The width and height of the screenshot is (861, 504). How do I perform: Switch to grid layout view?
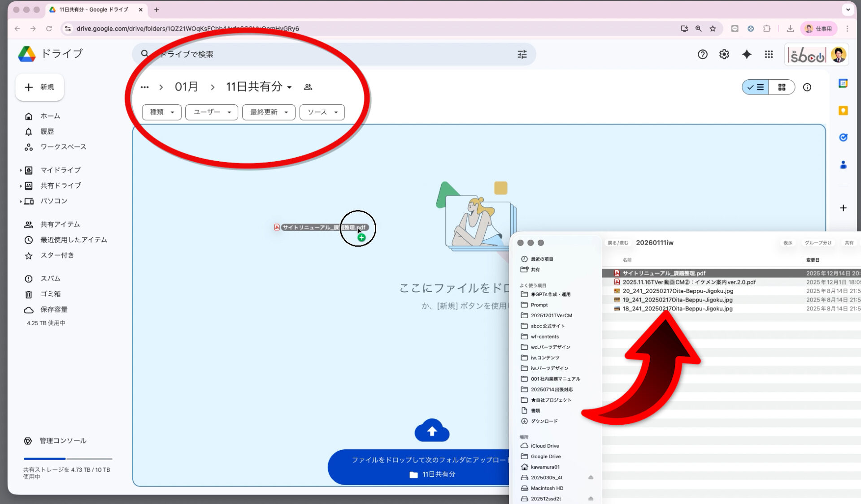782,87
